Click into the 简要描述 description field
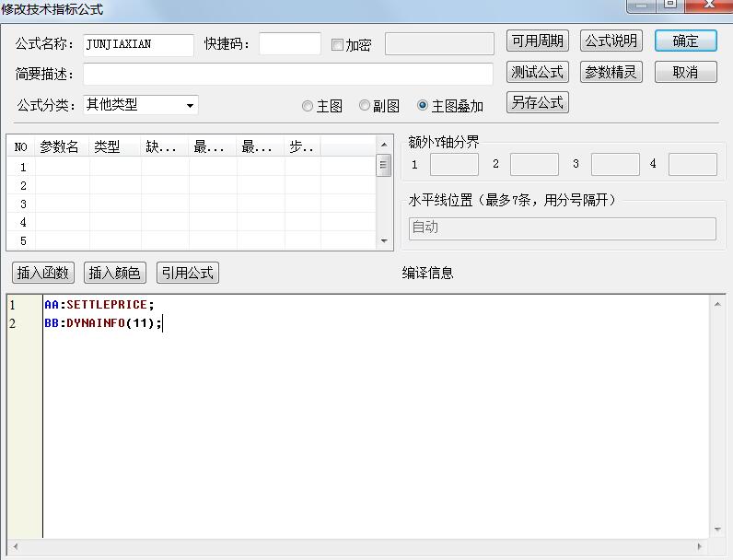 pyautogui.click(x=287, y=74)
